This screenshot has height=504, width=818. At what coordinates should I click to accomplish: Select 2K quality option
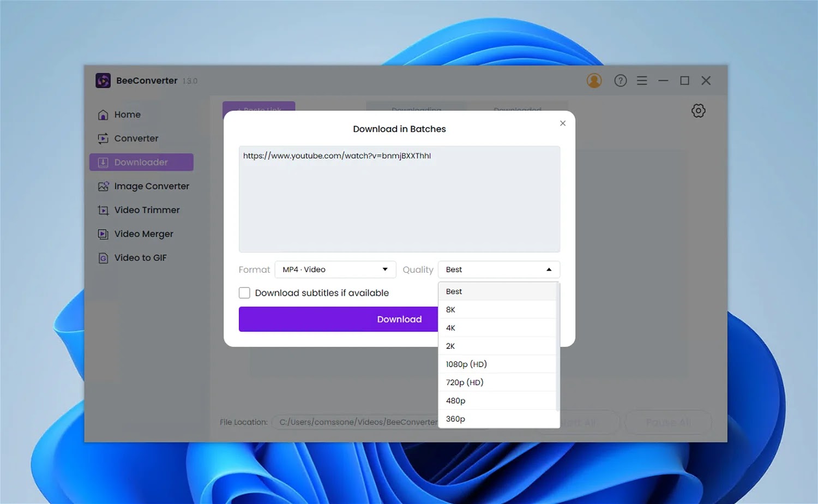497,346
